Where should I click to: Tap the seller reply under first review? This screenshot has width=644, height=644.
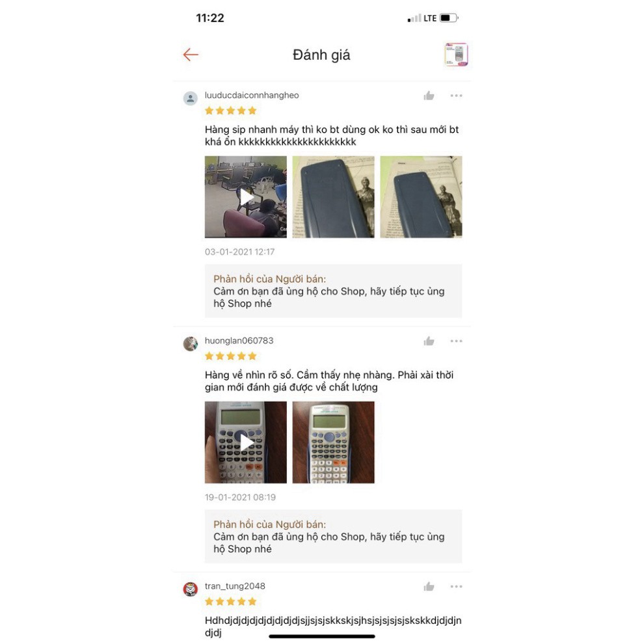click(334, 291)
